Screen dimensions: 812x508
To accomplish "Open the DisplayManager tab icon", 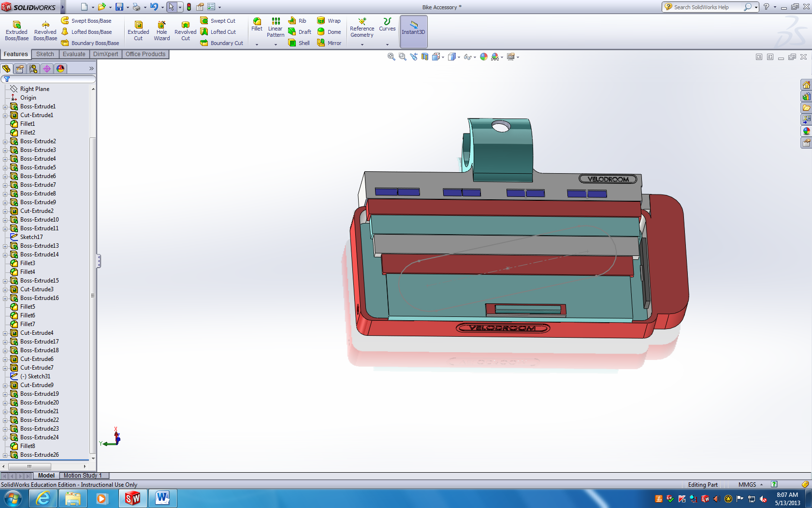I will coord(60,69).
